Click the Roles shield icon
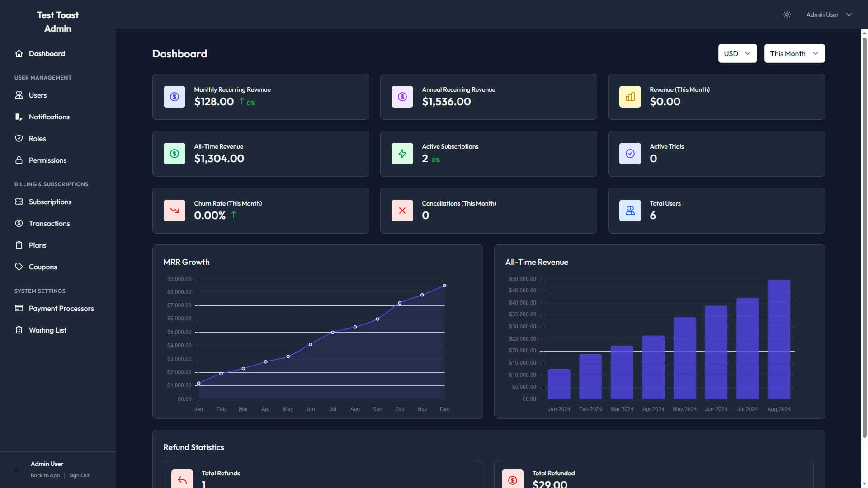The image size is (868, 488). pyautogui.click(x=19, y=138)
